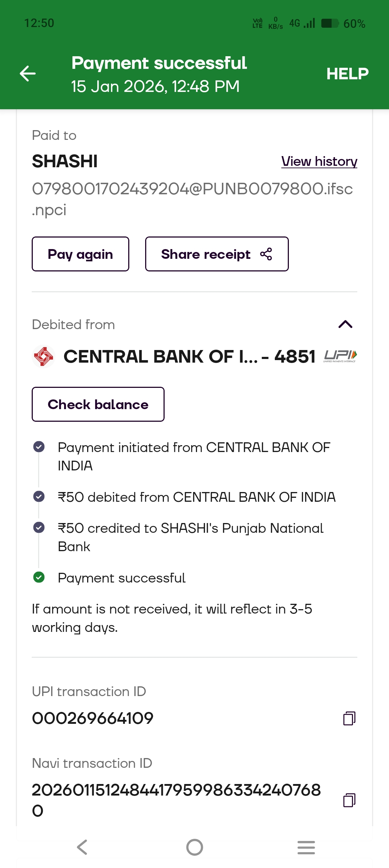The height and width of the screenshot is (868, 389).
Task: Check balance of Central Bank account
Action: click(98, 404)
